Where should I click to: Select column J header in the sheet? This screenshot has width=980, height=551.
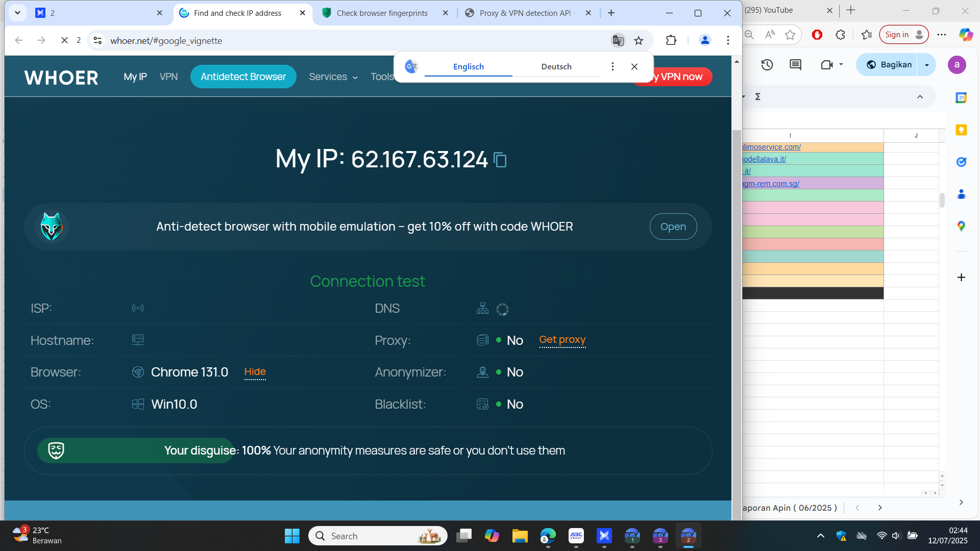pyautogui.click(x=916, y=135)
